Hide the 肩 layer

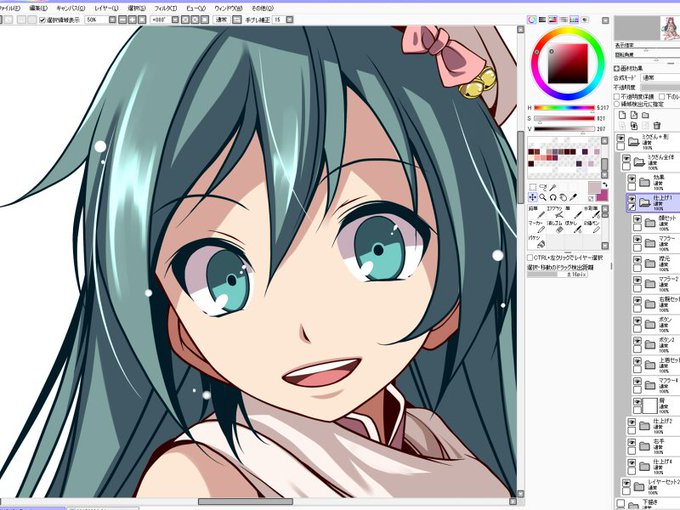point(637,402)
